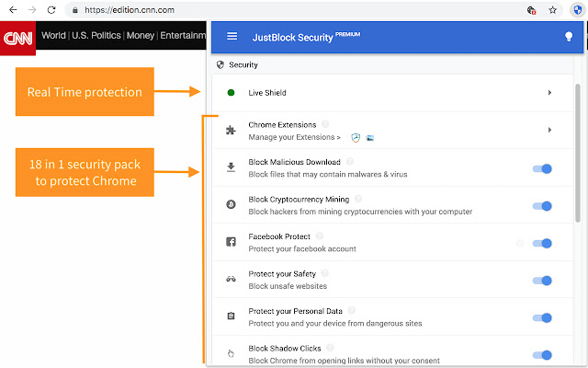
Task: Click the Manage your Extensions link
Action: [x=294, y=137]
